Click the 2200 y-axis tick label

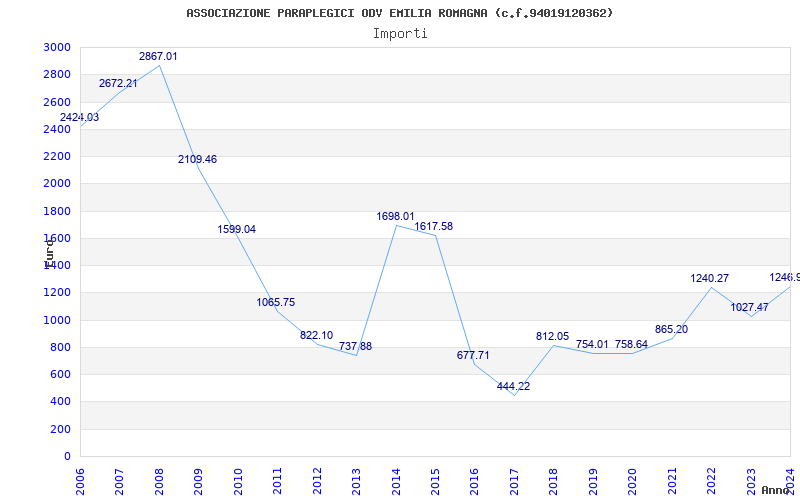coord(58,156)
